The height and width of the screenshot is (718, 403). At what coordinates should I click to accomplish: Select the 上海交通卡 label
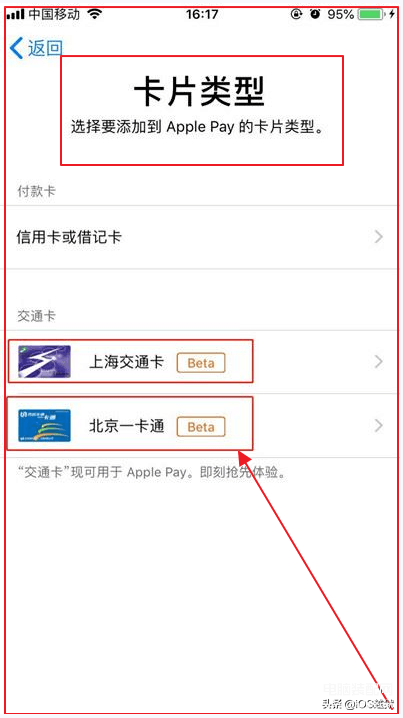[126, 363]
